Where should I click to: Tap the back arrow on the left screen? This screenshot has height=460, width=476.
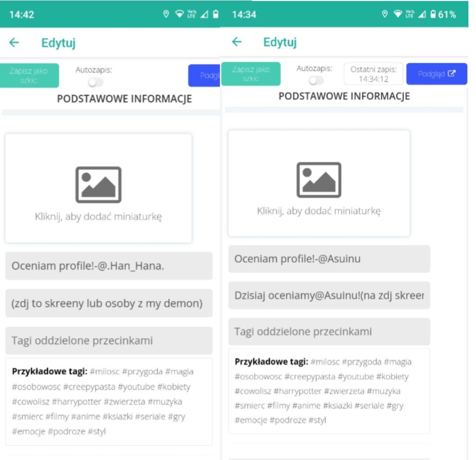[x=14, y=43]
